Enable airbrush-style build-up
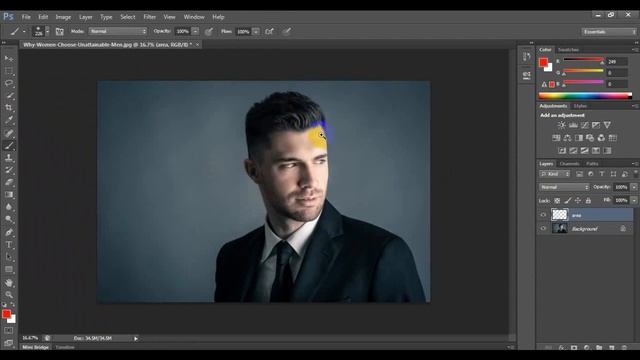The height and width of the screenshot is (360, 640). tap(269, 31)
